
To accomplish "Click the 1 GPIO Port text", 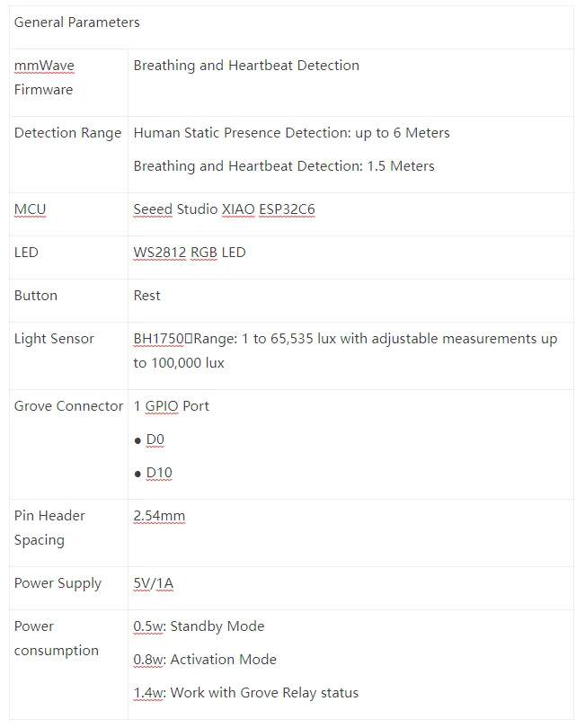I will pyautogui.click(x=172, y=406).
